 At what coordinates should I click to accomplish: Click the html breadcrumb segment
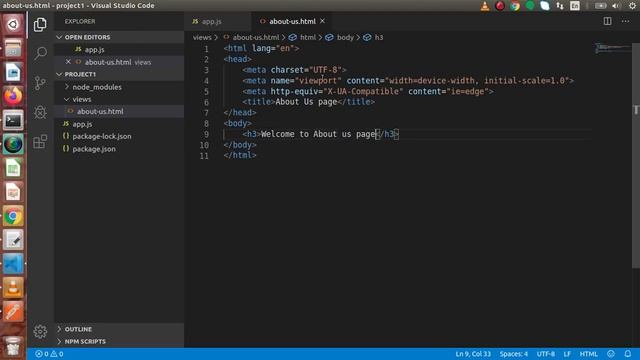pos(302,37)
